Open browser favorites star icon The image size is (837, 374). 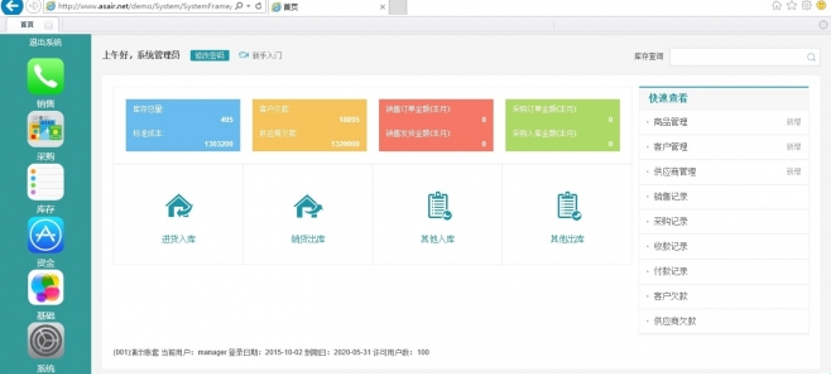tap(792, 6)
